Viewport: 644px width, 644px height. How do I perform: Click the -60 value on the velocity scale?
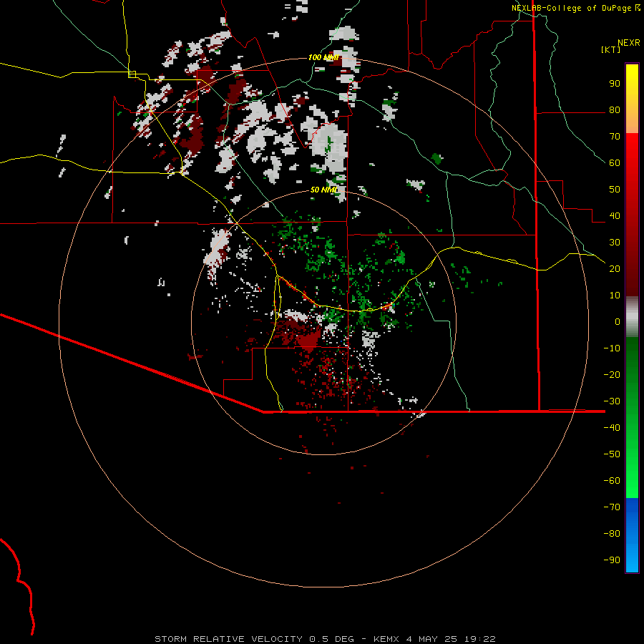612,481
